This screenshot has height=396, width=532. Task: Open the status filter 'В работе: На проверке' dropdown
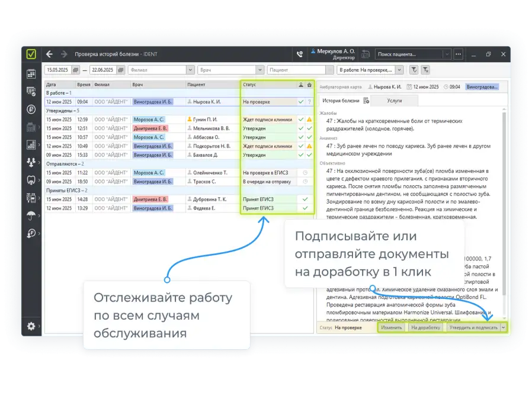pos(399,70)
